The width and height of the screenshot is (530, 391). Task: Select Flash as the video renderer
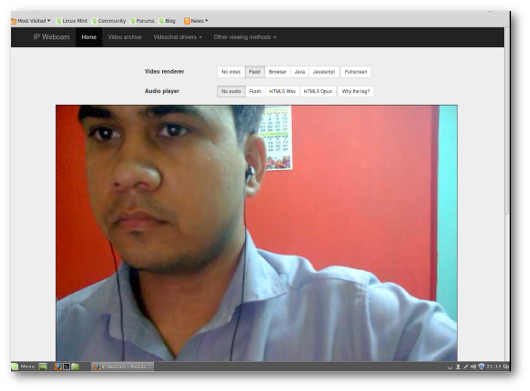(255, 72)
